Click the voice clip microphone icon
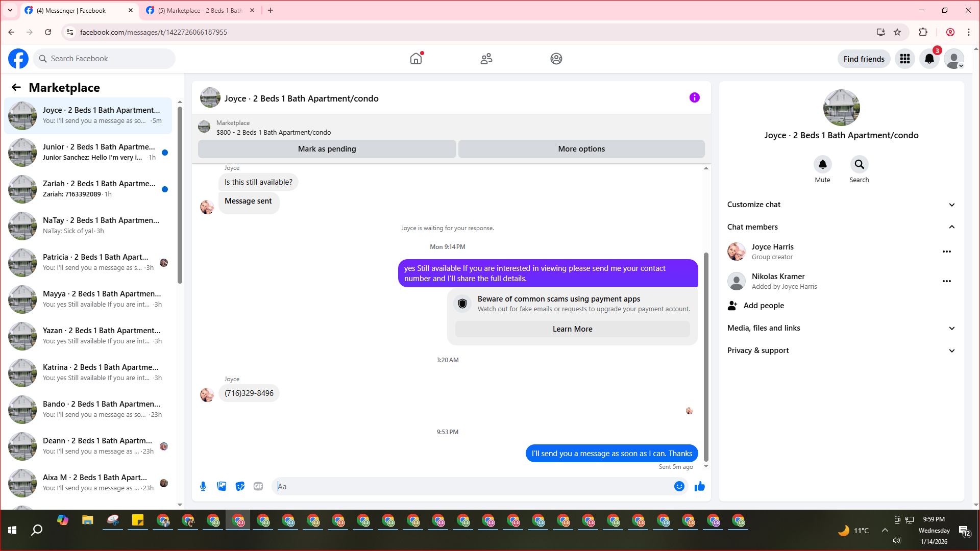Image resolution: width=980 pixels, height=551 pixels. (x=203, y=486)
